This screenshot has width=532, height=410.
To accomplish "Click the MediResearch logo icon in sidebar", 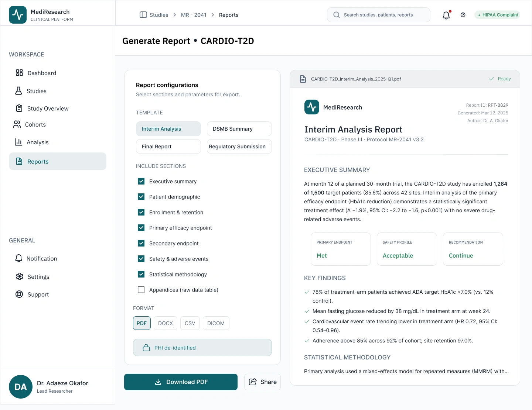I will [18, 15].
